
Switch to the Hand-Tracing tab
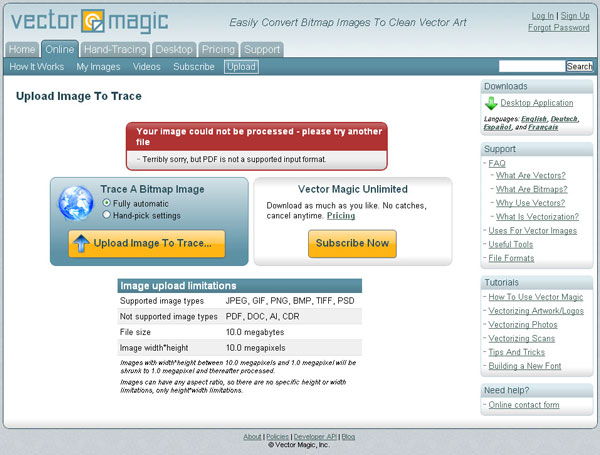(115, 49)
